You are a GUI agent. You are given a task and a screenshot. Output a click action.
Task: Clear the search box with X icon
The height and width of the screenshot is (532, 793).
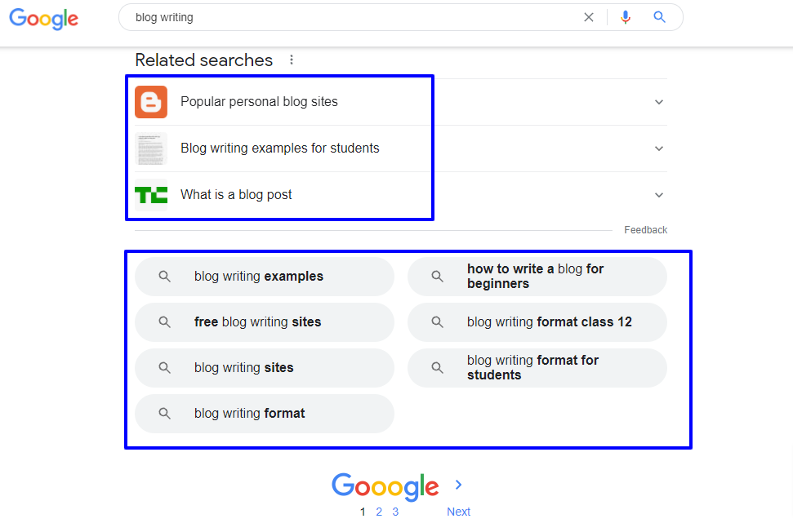[589, 17]
